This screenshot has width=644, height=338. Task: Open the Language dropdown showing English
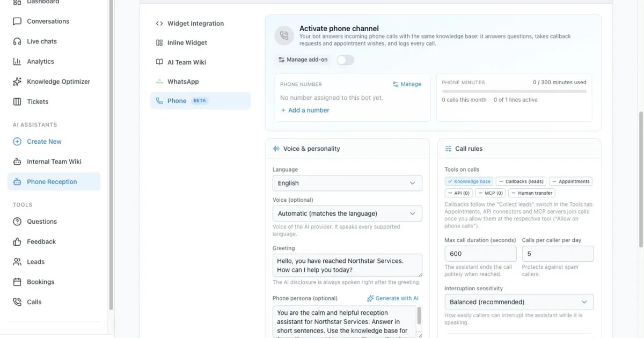pyautogui.click(x=347, y=183)
